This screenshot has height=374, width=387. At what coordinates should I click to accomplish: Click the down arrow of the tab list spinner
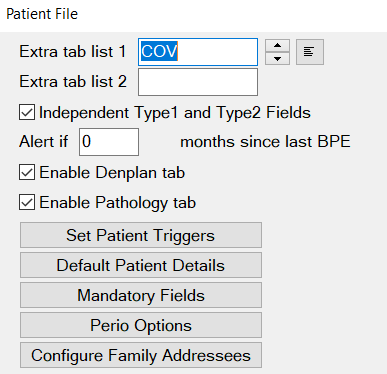pos(277,59)
